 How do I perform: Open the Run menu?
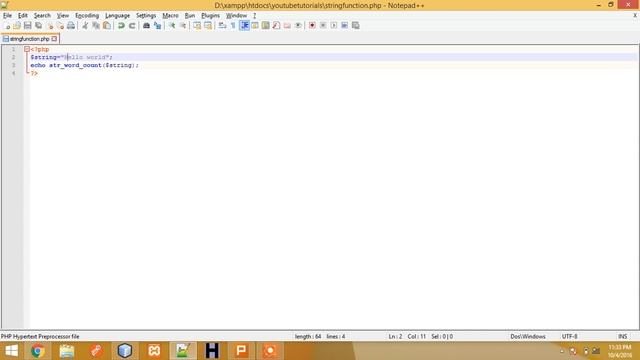click(190, 16)
